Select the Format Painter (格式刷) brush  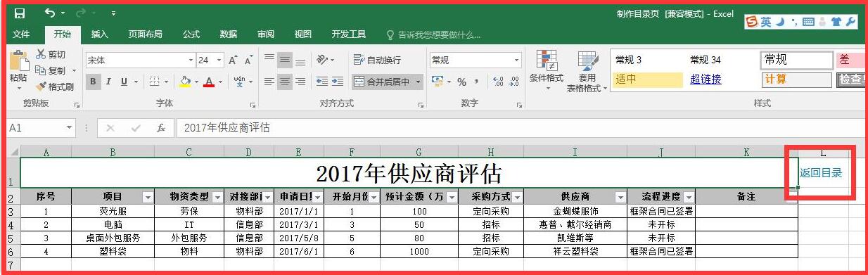click(x=41, y=87)
